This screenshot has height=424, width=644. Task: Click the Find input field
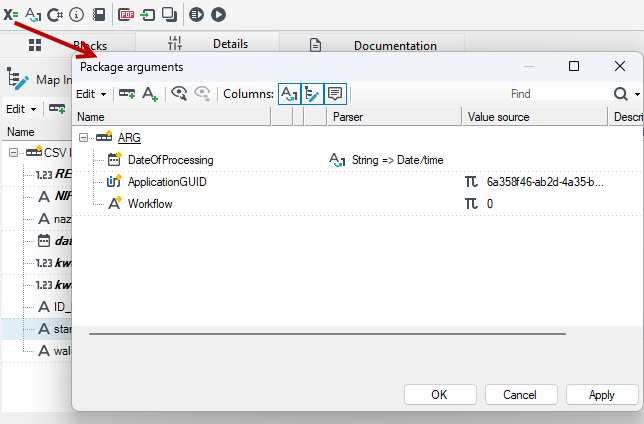[559, 94]
